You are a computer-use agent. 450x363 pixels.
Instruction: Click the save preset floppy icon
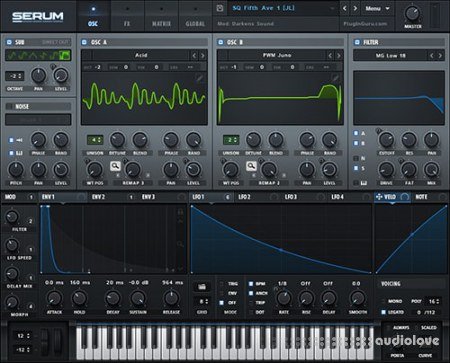point(220,8)
